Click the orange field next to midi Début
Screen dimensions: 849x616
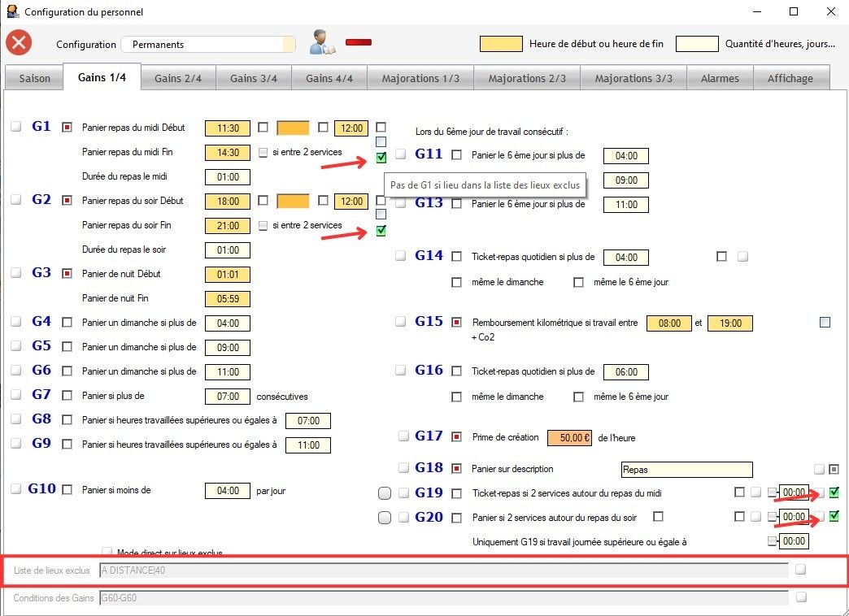coord(294,128)
